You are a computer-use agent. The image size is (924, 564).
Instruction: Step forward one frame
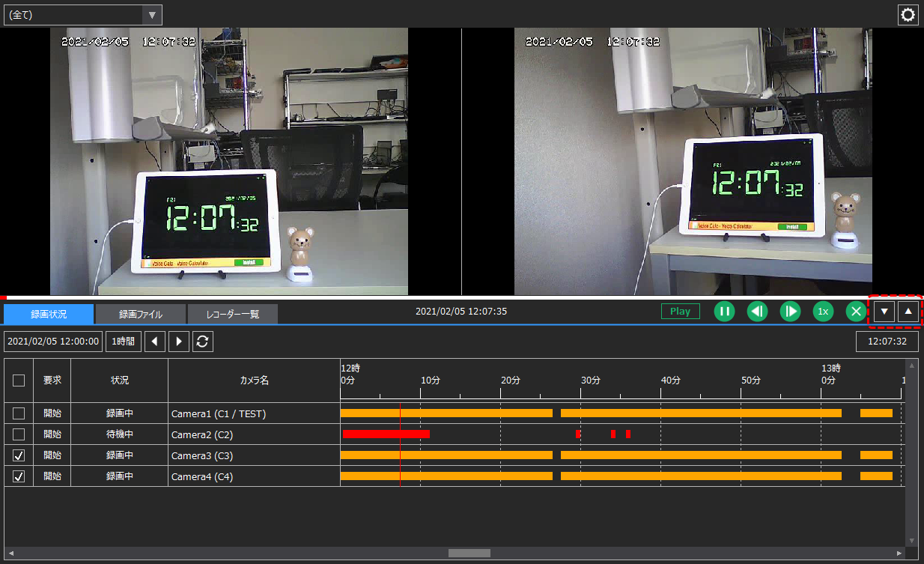pyautogui.click(x=789, y=311)
